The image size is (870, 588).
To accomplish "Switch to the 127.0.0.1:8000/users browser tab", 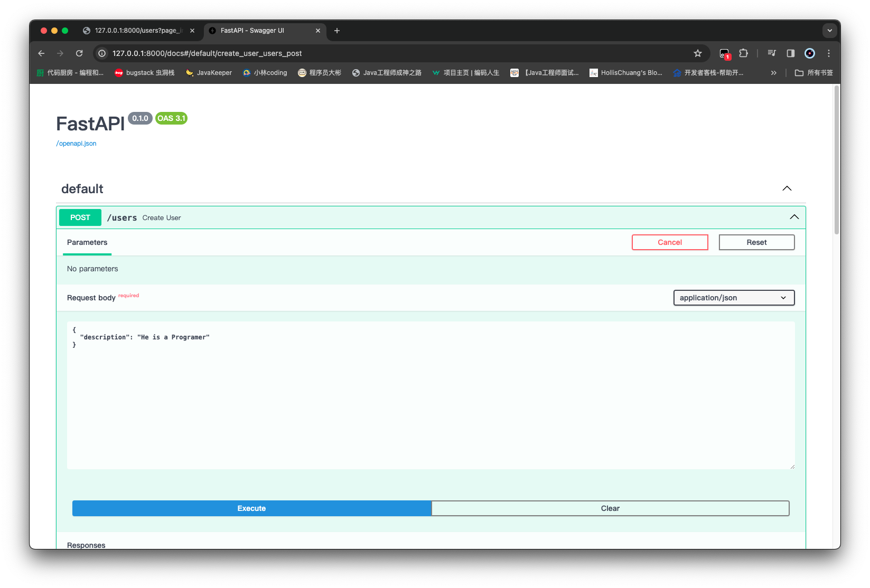I will (x=139, y=31).
